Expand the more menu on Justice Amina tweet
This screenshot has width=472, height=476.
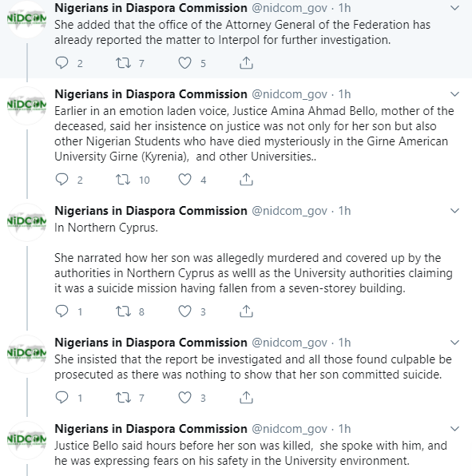click(454, 94)
